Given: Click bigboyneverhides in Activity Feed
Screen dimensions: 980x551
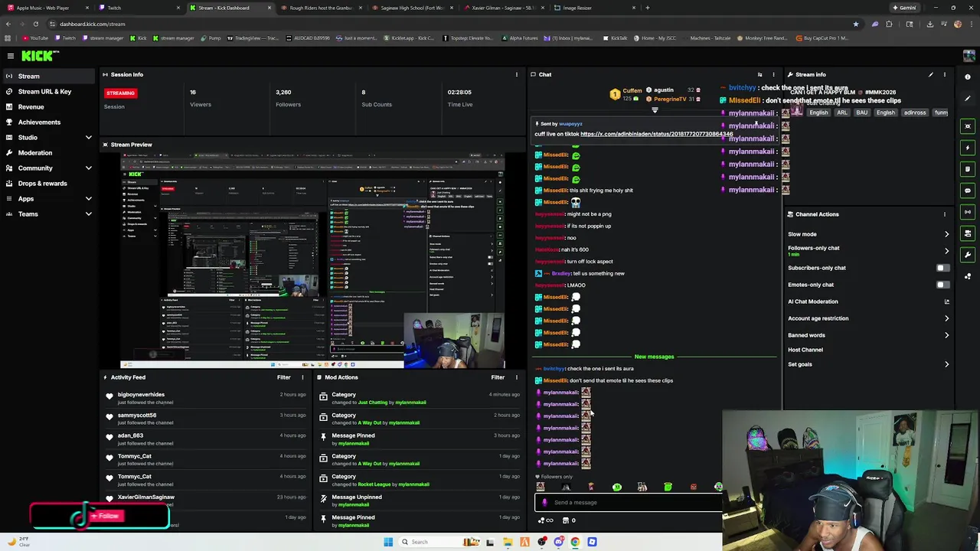Looking at the screenshot, I should (141, 395).
